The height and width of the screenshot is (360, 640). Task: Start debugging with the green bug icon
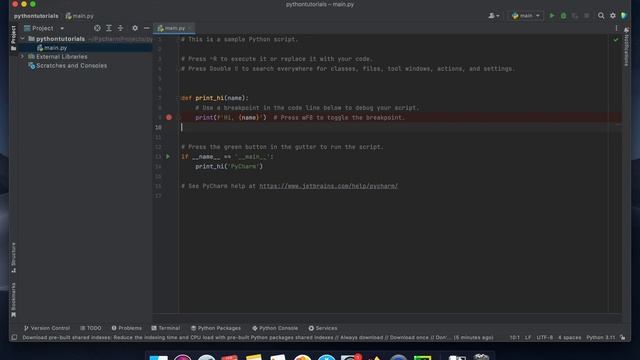[x=563, y=16]
